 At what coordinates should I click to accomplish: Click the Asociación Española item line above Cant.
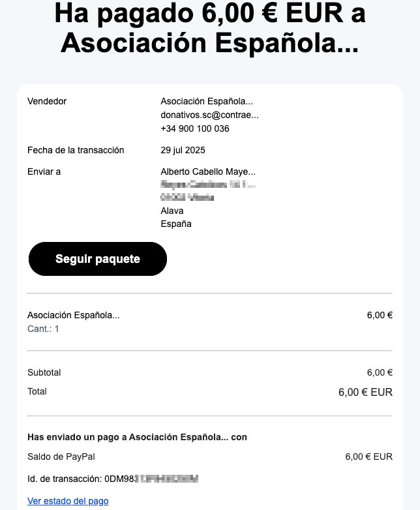point(74,315)
